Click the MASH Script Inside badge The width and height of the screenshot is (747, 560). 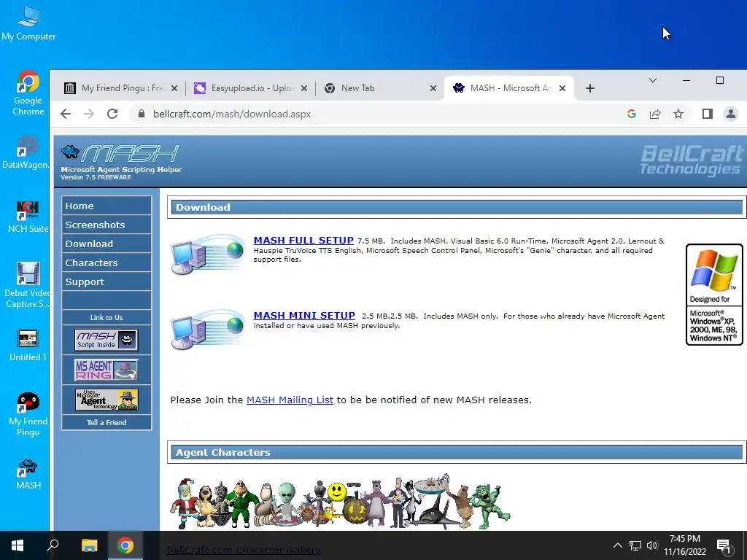107,340
